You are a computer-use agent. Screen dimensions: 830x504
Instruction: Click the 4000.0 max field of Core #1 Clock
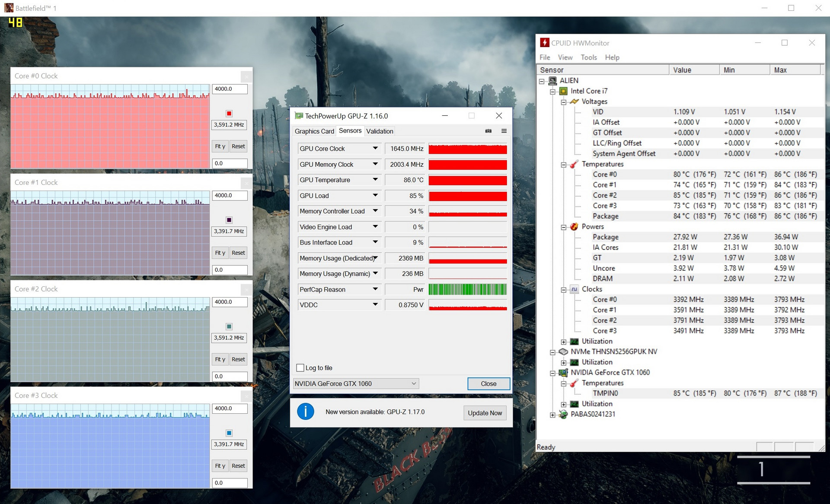click(x=230, y=196)
